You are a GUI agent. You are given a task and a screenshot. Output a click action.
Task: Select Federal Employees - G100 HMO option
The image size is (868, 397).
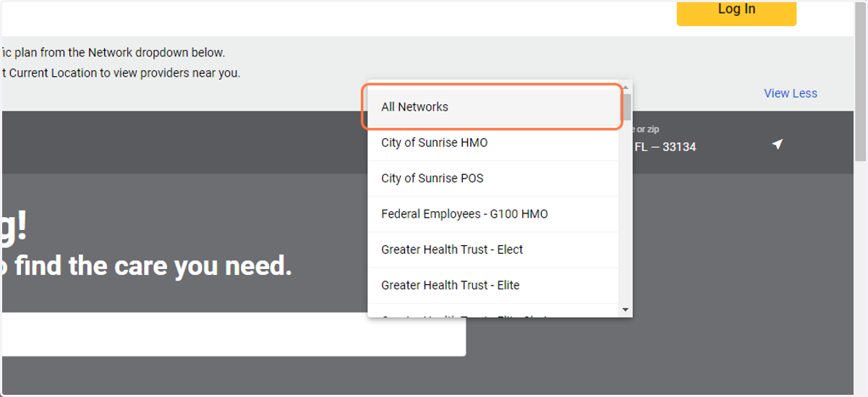pos(493,214)
